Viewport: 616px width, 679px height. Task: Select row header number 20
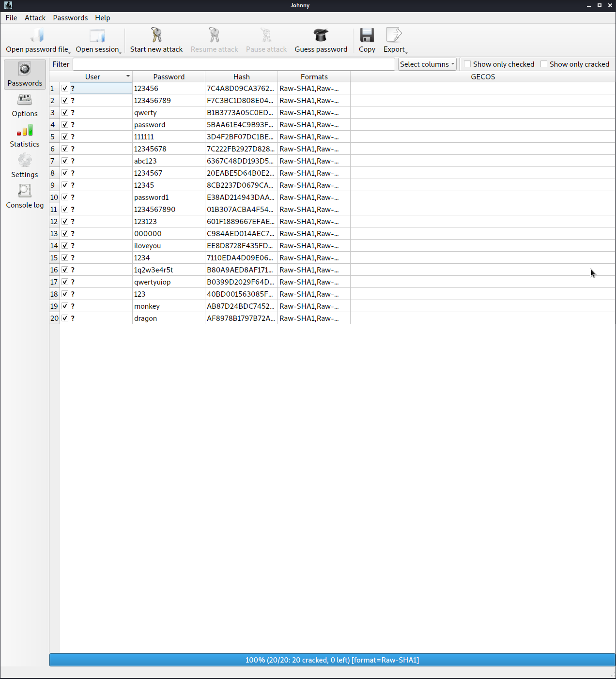(54, 318)
